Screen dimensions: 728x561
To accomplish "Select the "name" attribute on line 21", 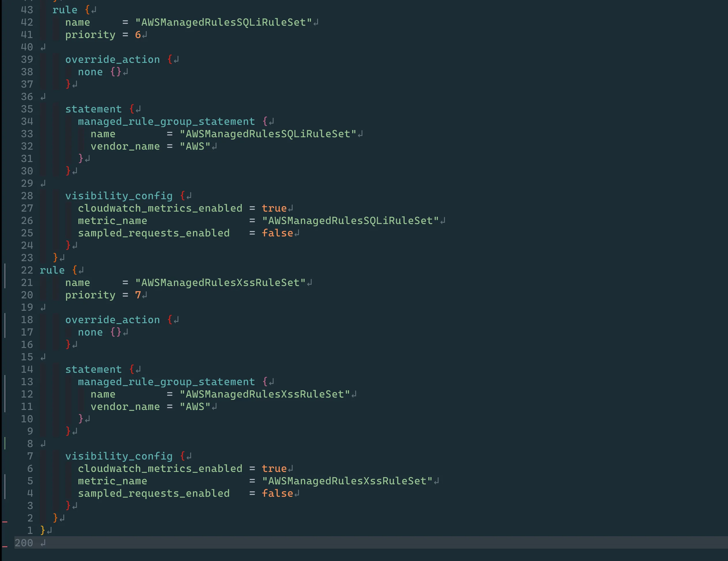I will [x=78, y=283].
